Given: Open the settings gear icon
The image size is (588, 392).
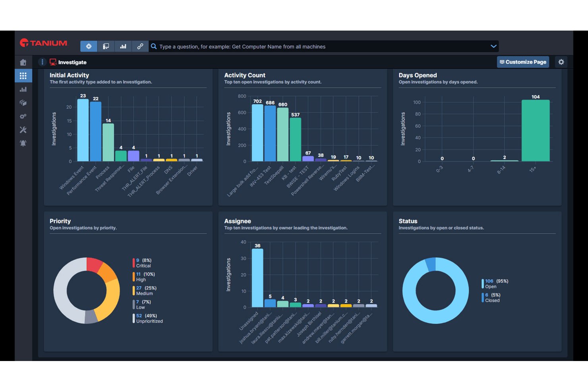Looking at the screenshot, I should click(561, 62).
